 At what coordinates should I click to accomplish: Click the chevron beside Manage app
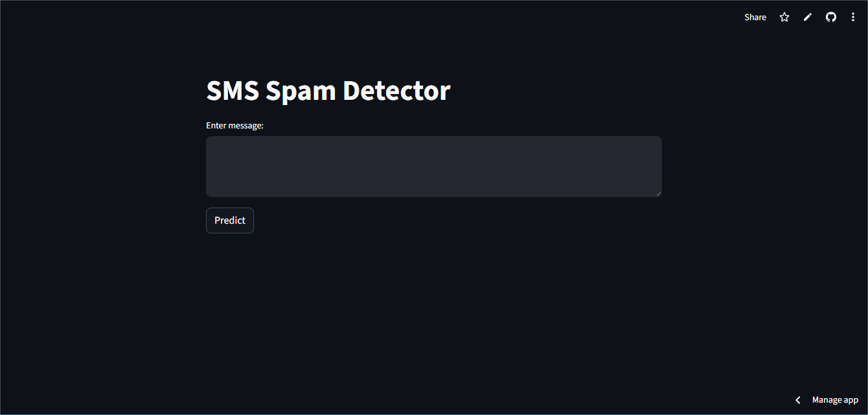(x=798, y=400)
